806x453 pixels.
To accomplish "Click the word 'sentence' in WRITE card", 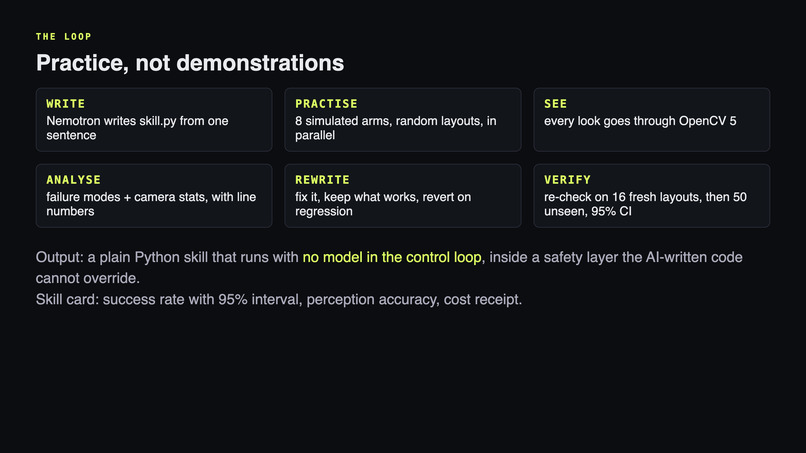I will tap(71, 135).
